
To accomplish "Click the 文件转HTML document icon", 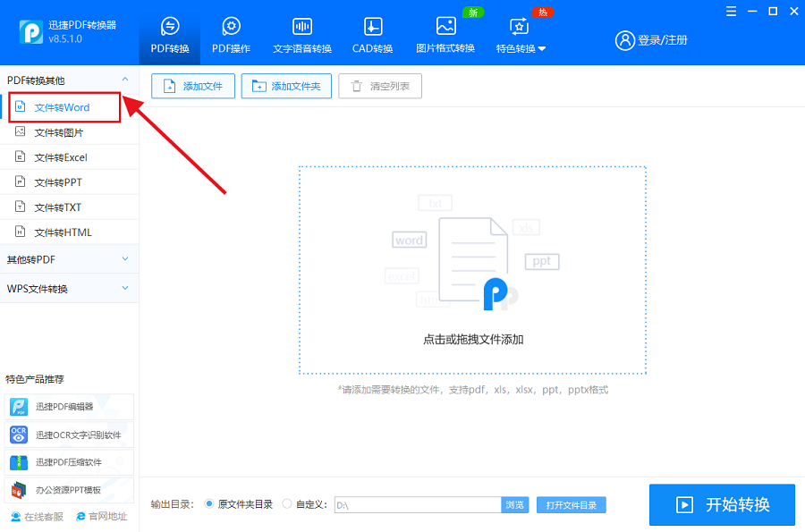I will pyautogui.click(x=20, y=232).
